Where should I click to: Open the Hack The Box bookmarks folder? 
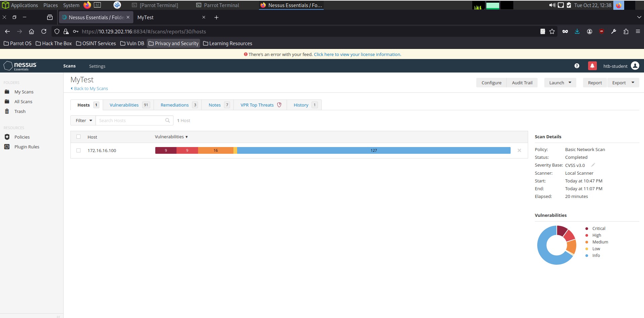coord(54,43)
